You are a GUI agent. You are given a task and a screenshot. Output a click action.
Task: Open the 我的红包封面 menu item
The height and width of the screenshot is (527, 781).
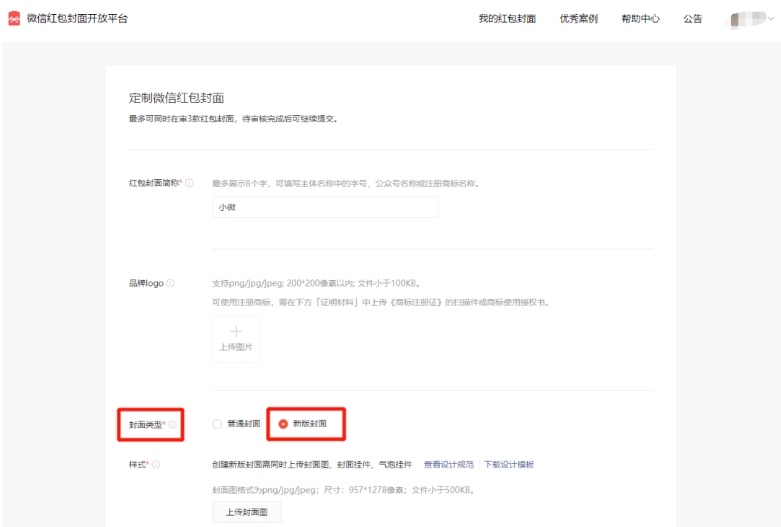507,19
